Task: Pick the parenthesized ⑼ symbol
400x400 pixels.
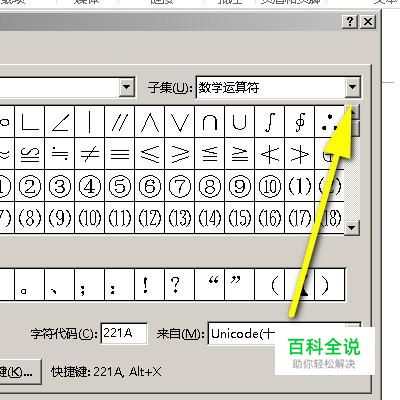Action: (60, 218)
